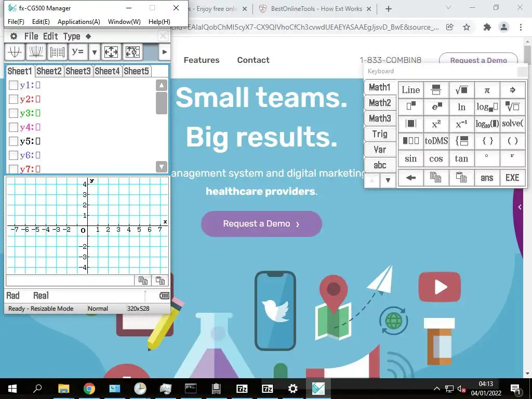Click the copy icon below the graph
Screen dimensions: 532x399
(x=143, y=281)
